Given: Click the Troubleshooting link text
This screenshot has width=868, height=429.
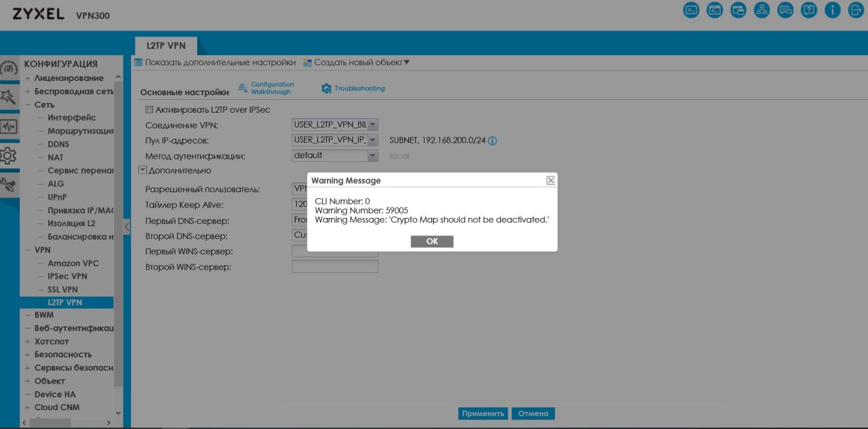Looking at the screenshot, I should (359, 88).
